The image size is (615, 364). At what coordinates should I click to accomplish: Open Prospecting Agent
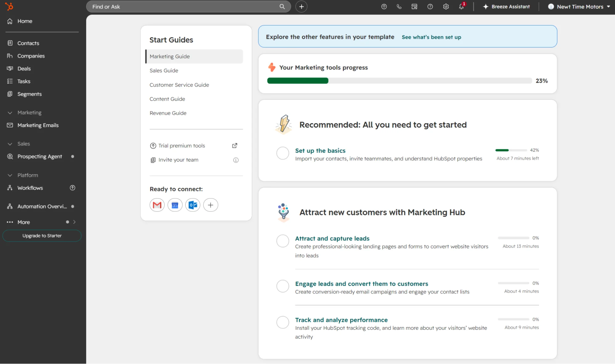coord(39,156)
